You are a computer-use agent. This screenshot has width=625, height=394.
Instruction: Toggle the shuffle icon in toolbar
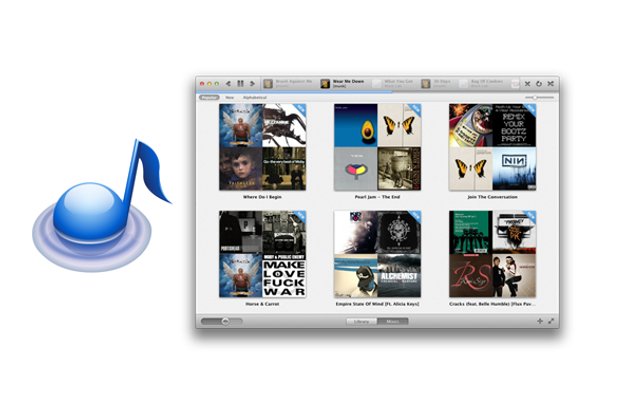(x=550, y=84)
